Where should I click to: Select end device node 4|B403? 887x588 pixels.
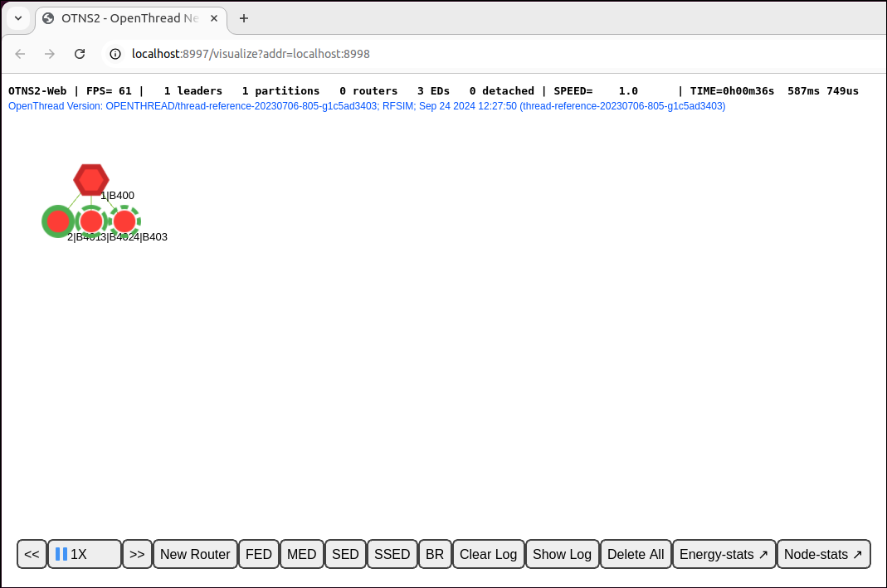point(124,221)
